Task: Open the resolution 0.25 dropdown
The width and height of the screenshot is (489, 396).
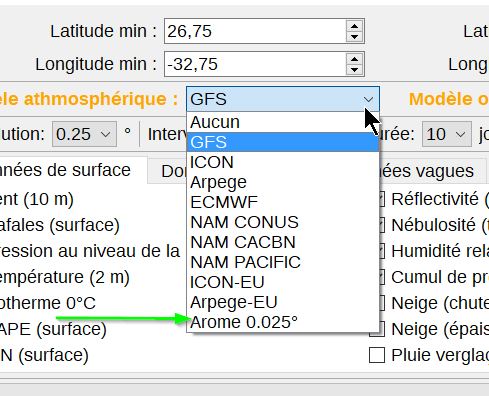Action: [84, 134]
